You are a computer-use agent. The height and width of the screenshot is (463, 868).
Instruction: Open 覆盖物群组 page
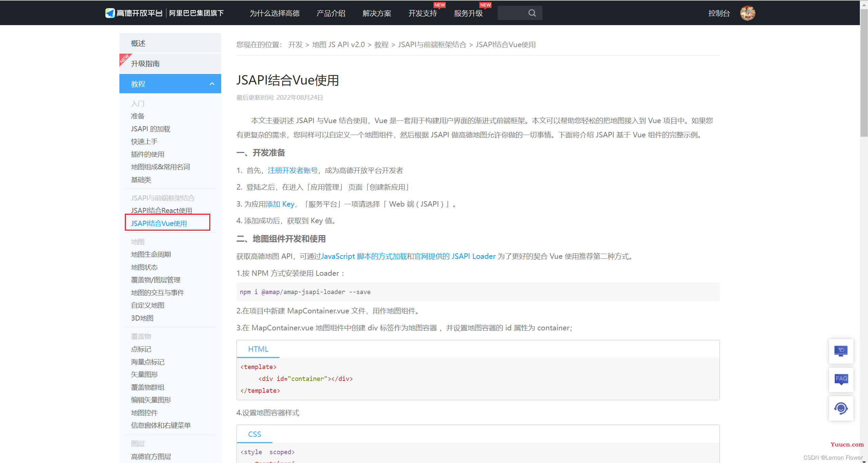tap(148, 387)
